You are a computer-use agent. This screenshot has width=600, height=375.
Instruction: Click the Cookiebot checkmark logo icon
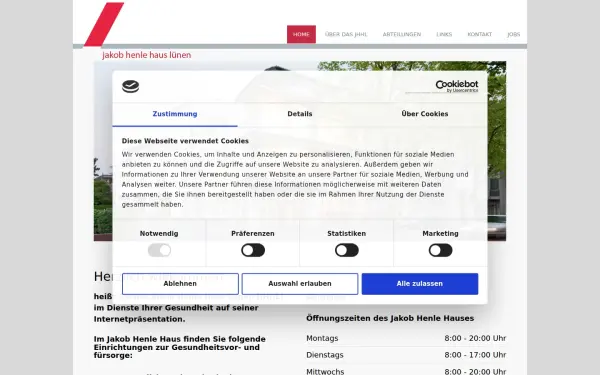tap(130, 86)
